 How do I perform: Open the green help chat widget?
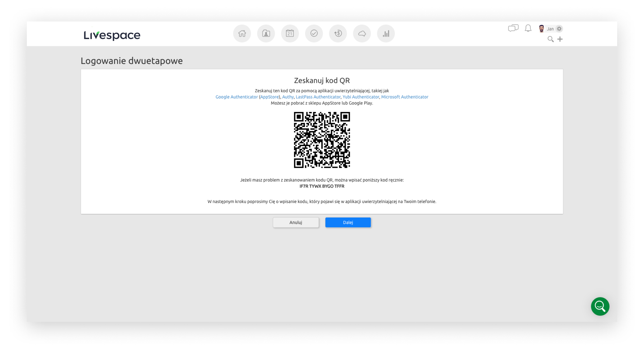[x=600, y=306]
